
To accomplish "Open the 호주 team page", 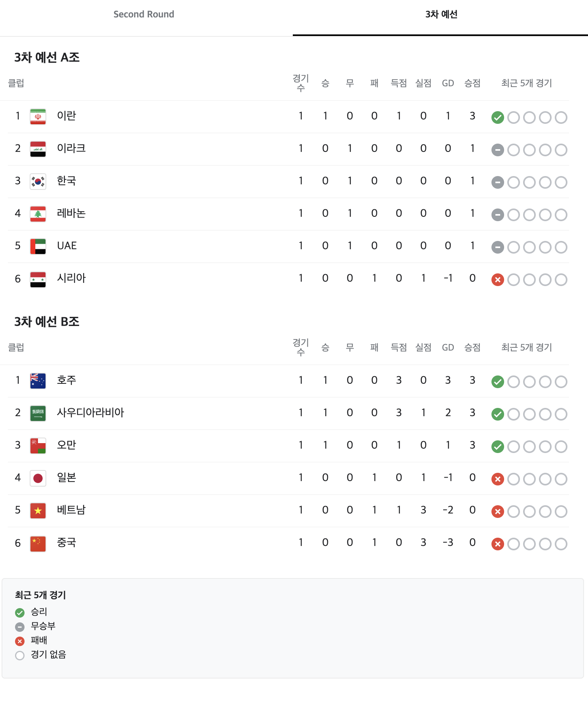I will [x=67, y=380].
